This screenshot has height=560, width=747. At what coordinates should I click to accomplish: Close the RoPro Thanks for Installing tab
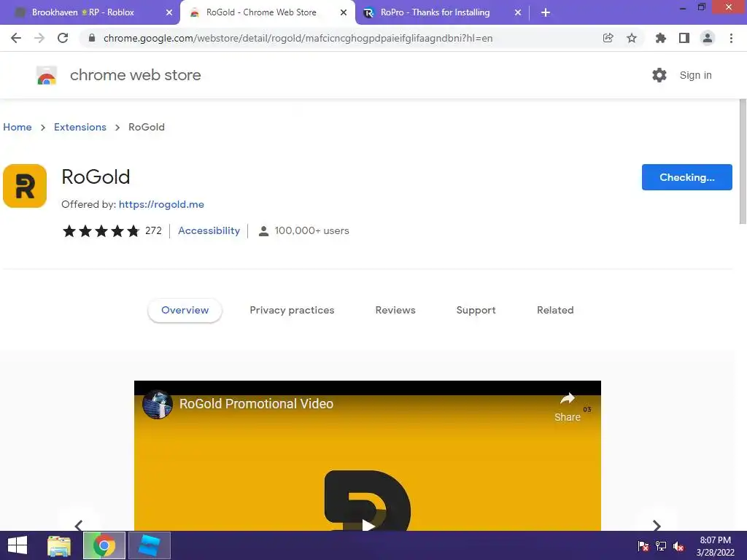pos(518,13)
